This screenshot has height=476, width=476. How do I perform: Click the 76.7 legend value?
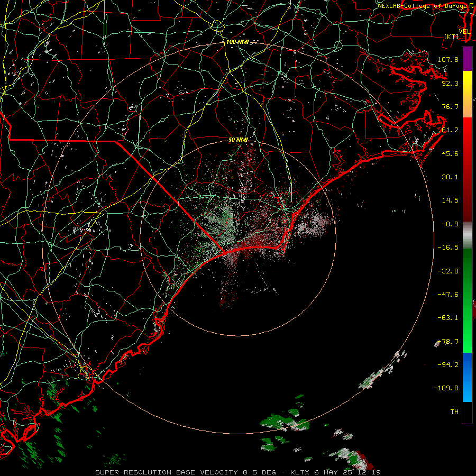tap(450, 106)
